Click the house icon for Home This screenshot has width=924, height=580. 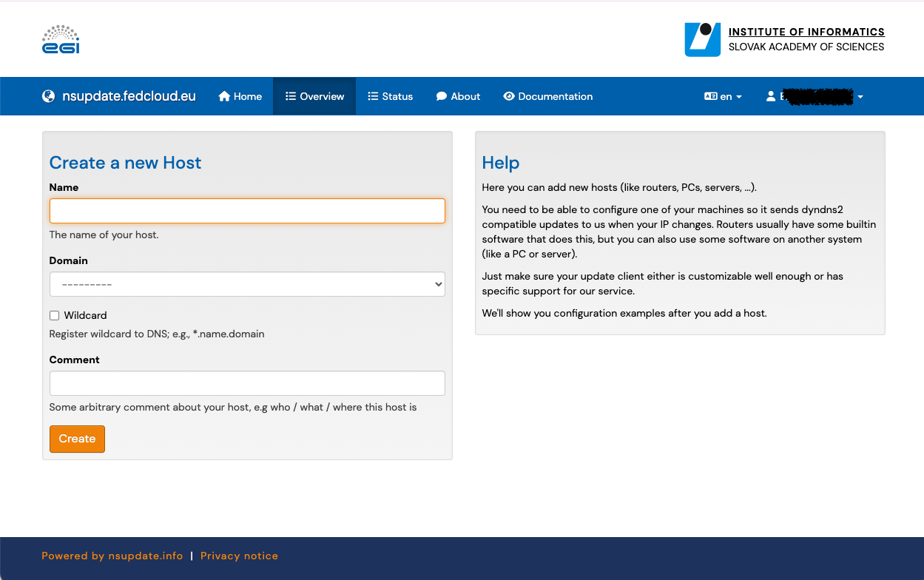(225, 96)
